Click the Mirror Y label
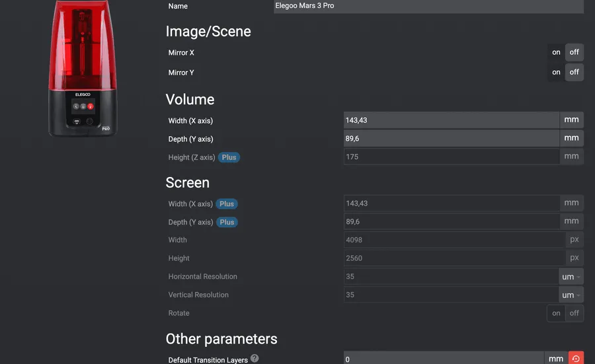Viewport: 595px width, 364px height. tap(181, 73)
